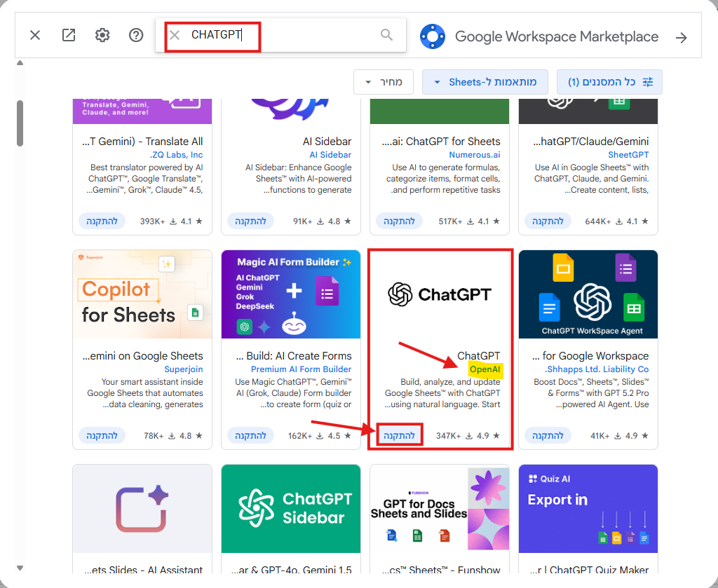Click the vertical scrollbar thumb
Screen dimensions: 718x588
click(x=20, y=123)
